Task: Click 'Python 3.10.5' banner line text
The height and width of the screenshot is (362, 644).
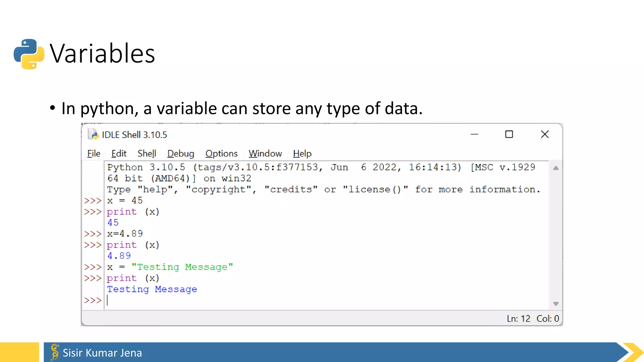Action: point(321,167)
